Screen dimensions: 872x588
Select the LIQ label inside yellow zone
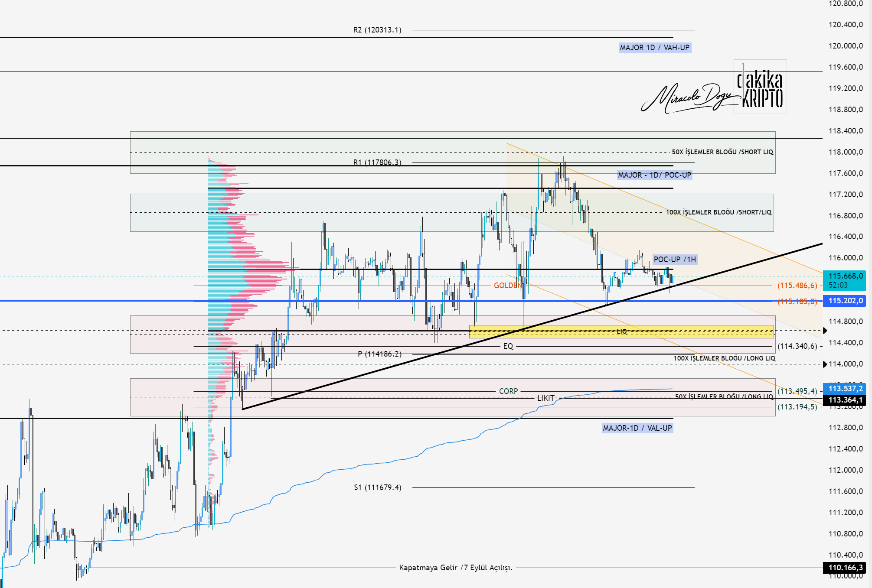622,331
